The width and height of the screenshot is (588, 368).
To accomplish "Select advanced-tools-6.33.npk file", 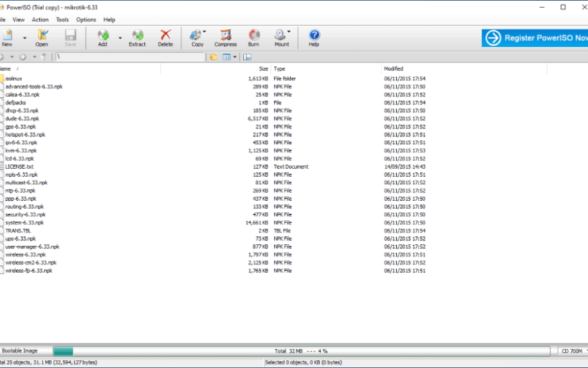I will (34, 86).
